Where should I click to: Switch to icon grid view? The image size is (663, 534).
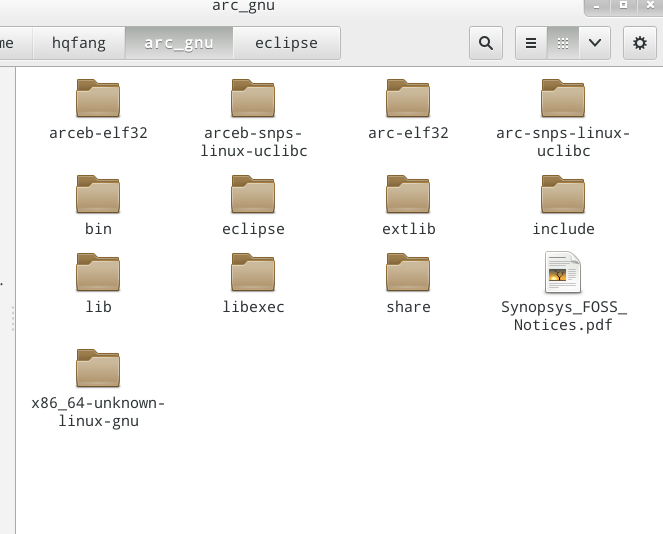click(x=563, y=43)
